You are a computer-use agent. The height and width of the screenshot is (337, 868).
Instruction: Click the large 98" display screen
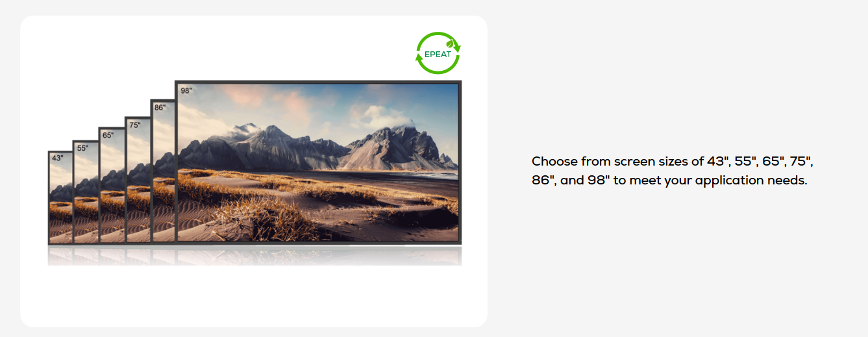(x=319, y=162)
